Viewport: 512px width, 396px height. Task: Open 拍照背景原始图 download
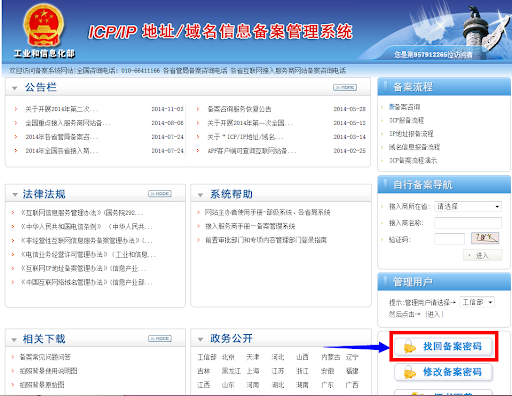(x=42, y=385)
